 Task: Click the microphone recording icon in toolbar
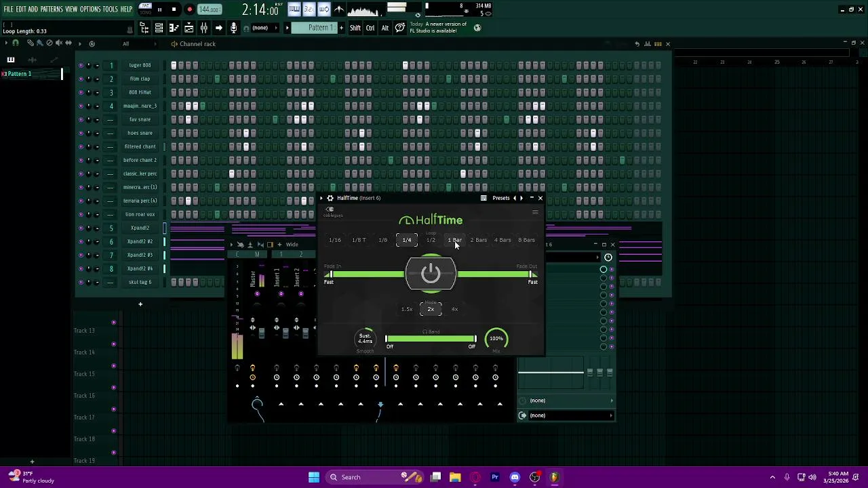[x=234, y=28]
